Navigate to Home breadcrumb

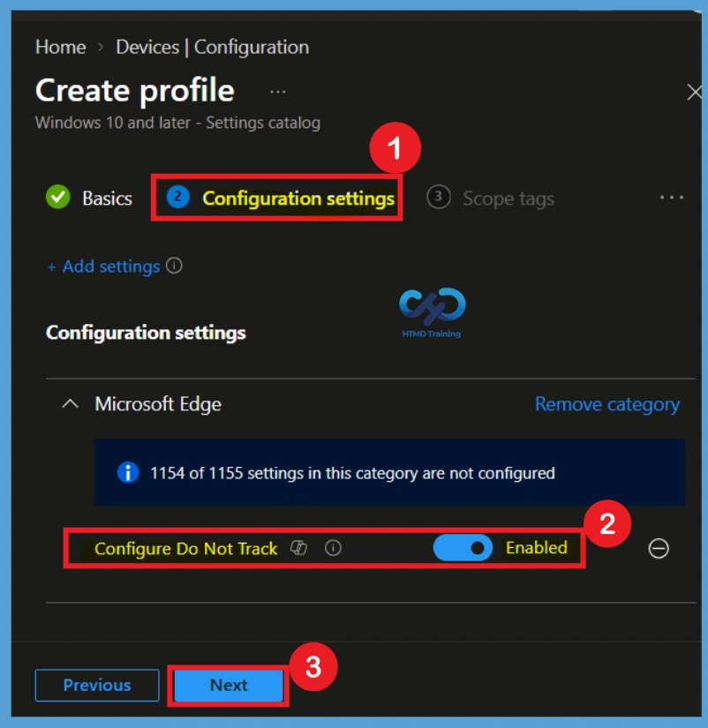coord(60,48)
